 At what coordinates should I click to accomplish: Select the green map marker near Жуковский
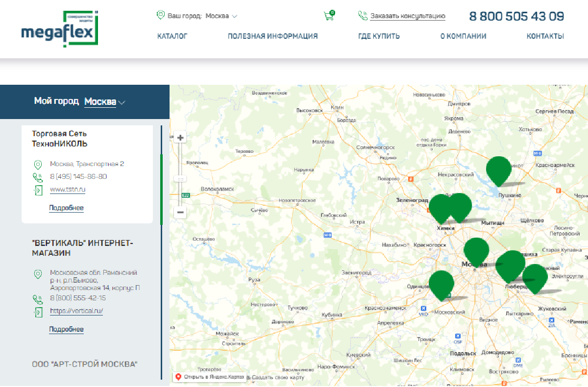[535, 279]
